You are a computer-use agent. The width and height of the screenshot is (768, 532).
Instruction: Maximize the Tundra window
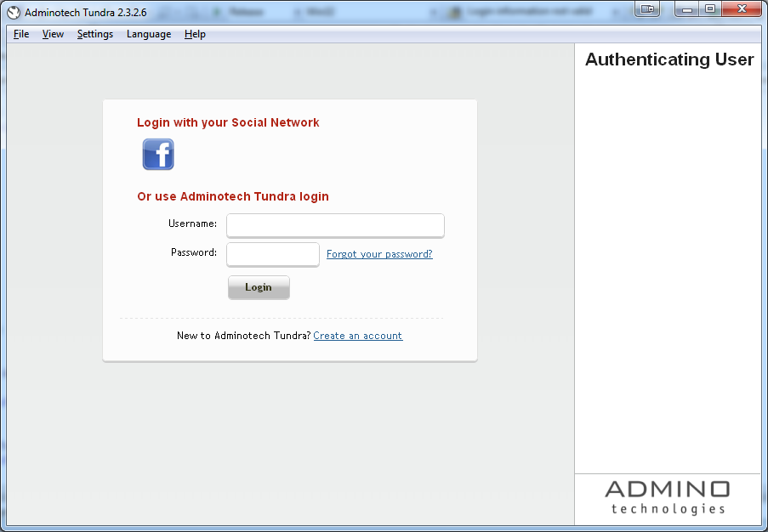click(x=708, y=8)
